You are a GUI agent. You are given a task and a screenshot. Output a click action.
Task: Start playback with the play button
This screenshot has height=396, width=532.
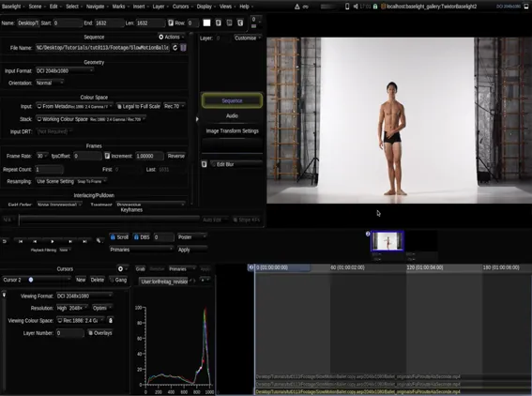pyautogui.click(x=53, y=241)
